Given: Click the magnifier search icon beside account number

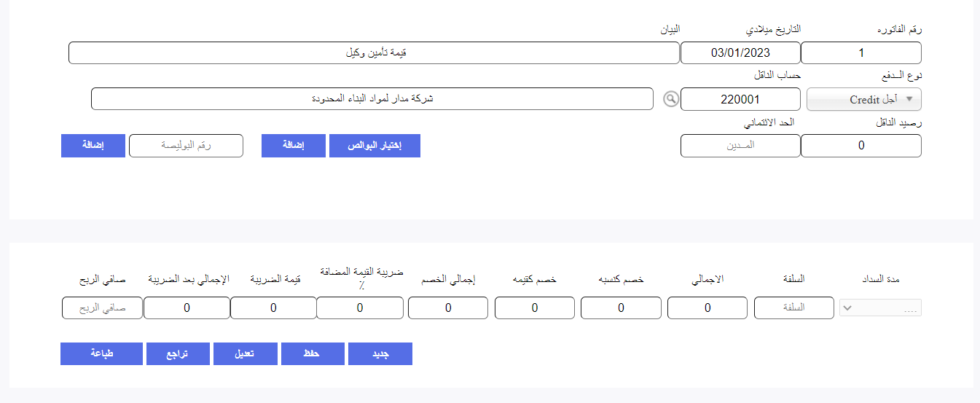Looking at the screenshot, I should click(x=671, y=99).
